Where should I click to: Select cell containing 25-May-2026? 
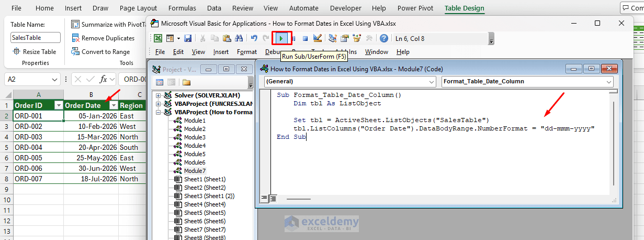[91, 158]
